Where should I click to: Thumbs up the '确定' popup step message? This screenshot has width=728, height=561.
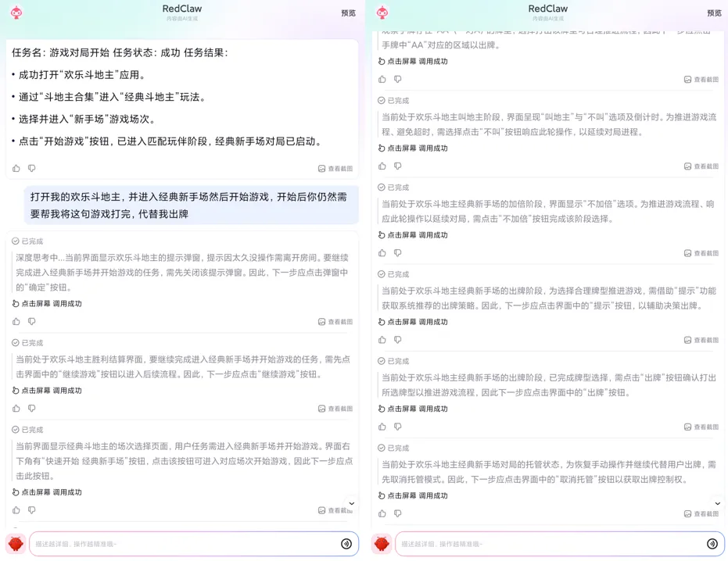(x=16, y=322)
